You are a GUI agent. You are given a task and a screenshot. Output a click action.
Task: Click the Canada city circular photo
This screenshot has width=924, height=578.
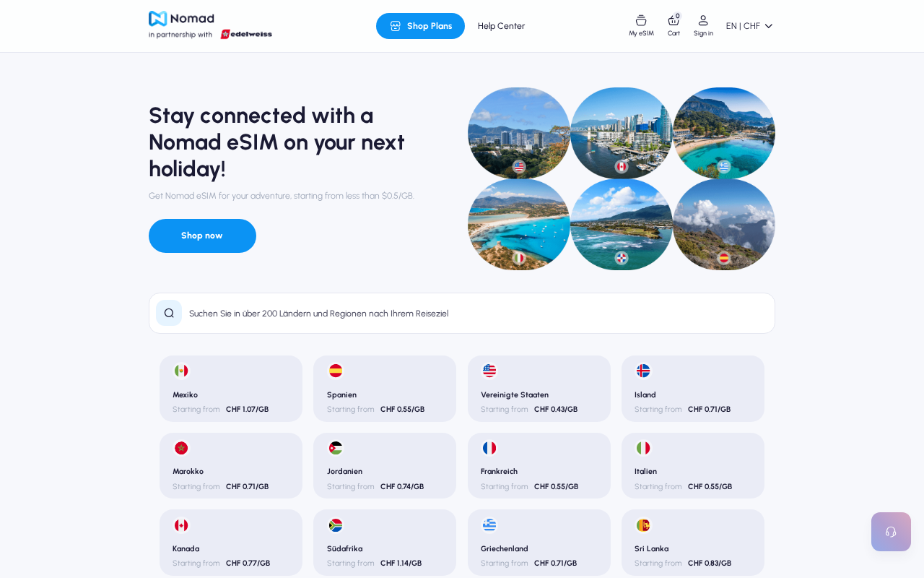pos(622,133)
